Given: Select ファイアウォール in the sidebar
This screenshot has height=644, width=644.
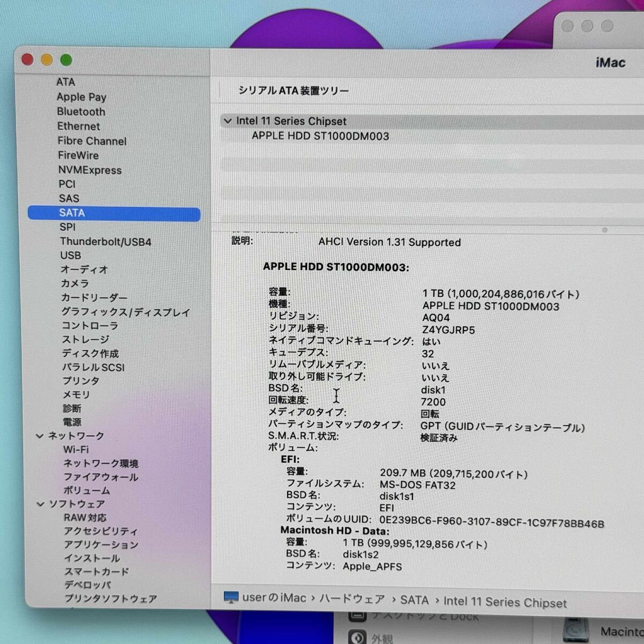Looking at the screenshot, I should [x=101, y=477].
